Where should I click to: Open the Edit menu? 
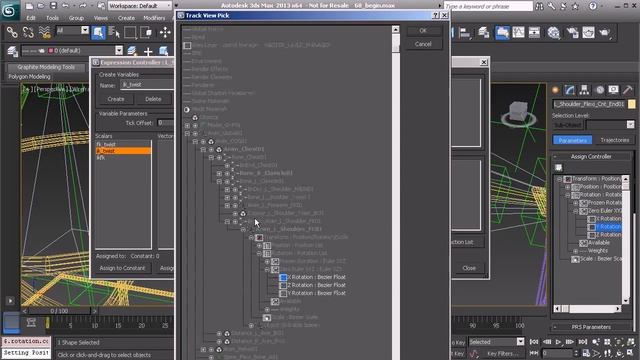click(x=31, y=18)
